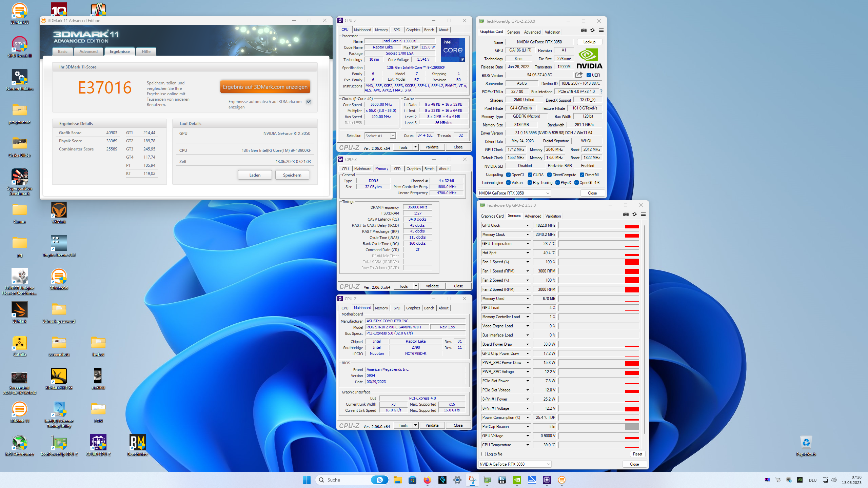
Task: Open the 3DMark03 desktop shortcut
Action: point(19,14)
